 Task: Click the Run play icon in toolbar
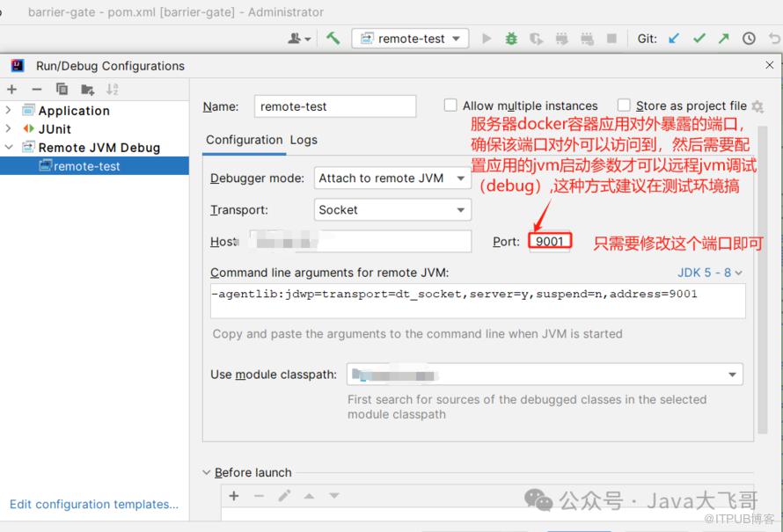click(487, 39)
